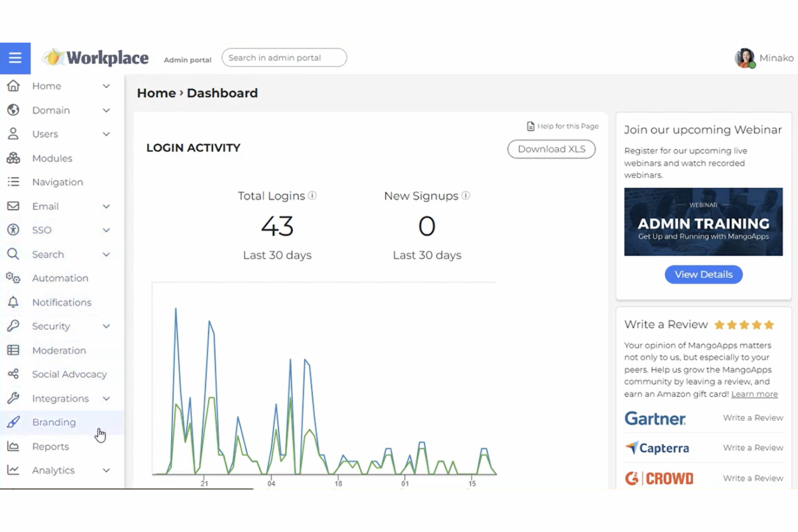Open the Admin Training webinar thumbnail

tap(703, 222)
